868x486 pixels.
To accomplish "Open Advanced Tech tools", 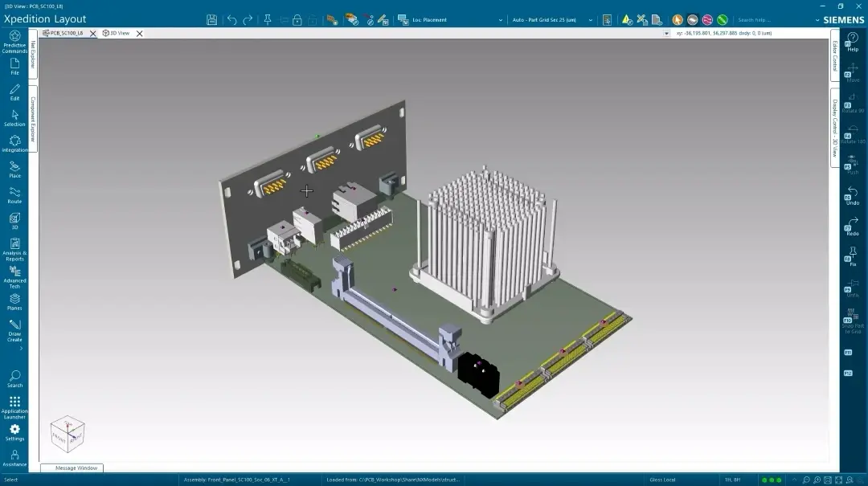I will point(14,277).
